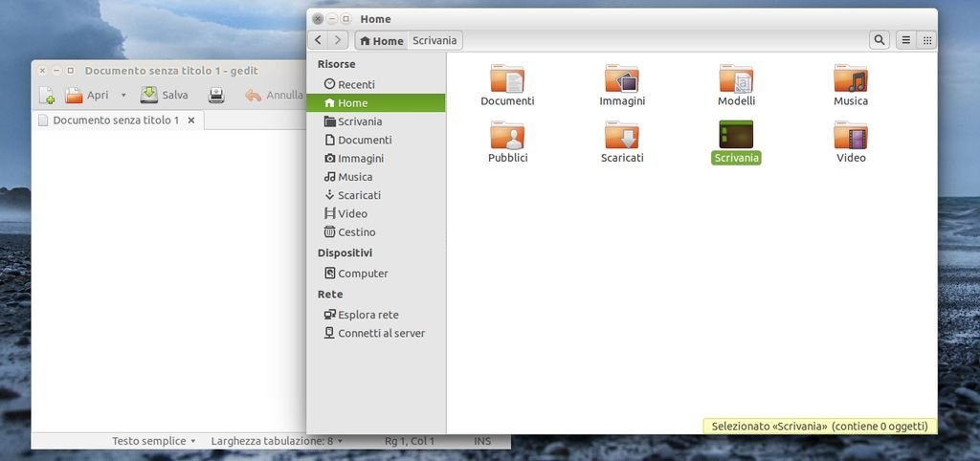Open the Testo semplice language dropdown

[x=153, y=441]
